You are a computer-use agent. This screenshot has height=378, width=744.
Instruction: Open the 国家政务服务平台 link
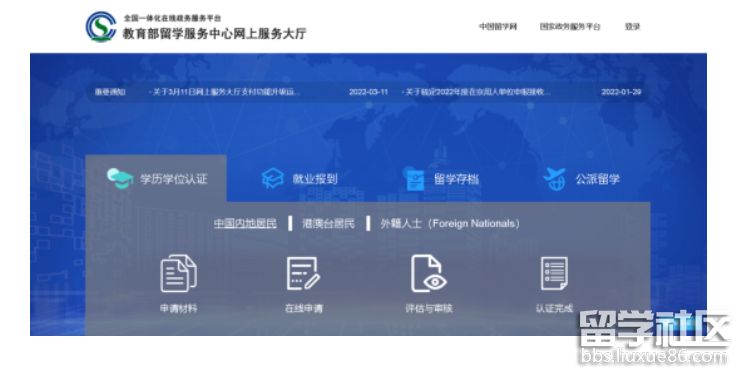coord(570,27)
